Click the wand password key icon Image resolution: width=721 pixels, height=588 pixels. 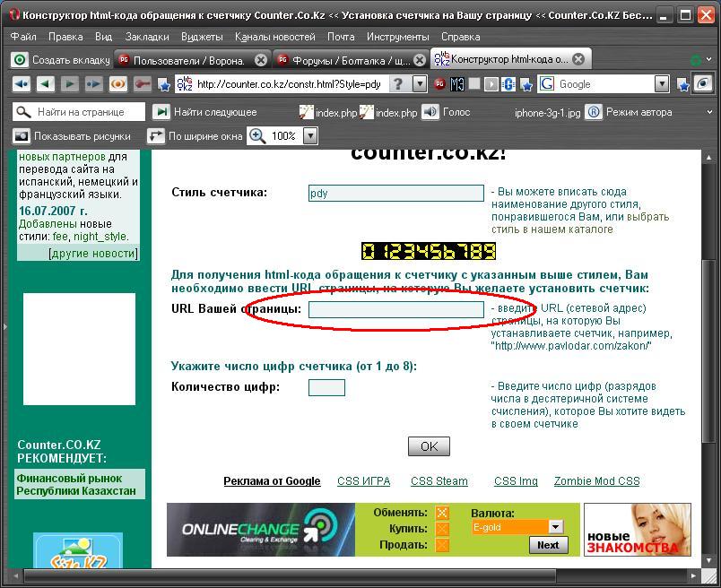point(143,84)
